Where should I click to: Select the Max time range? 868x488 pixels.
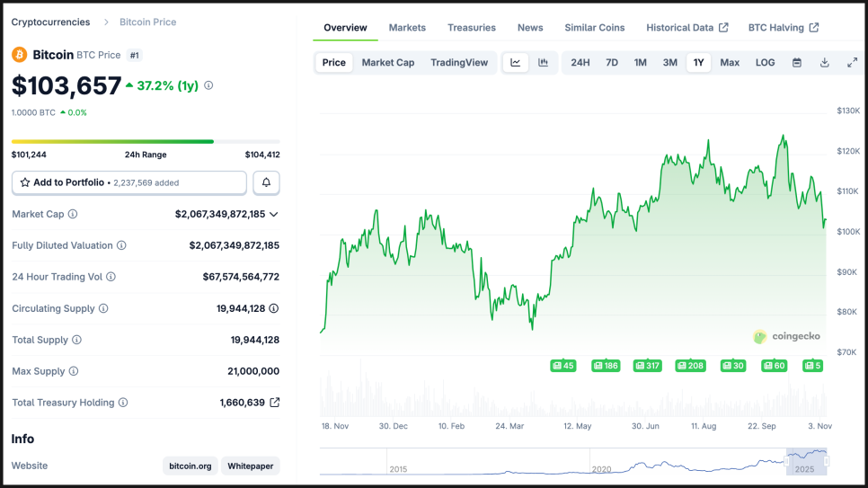tap(730, 63)
